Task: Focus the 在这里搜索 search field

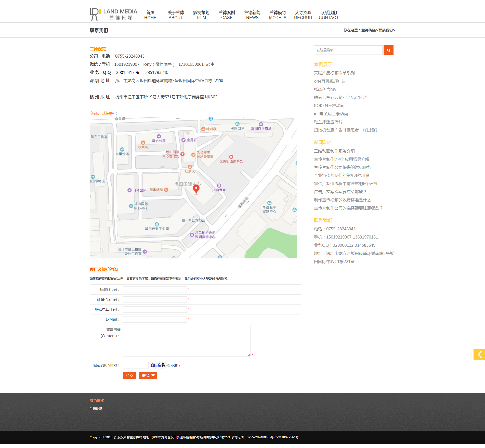Action: (x=348, y=50)
